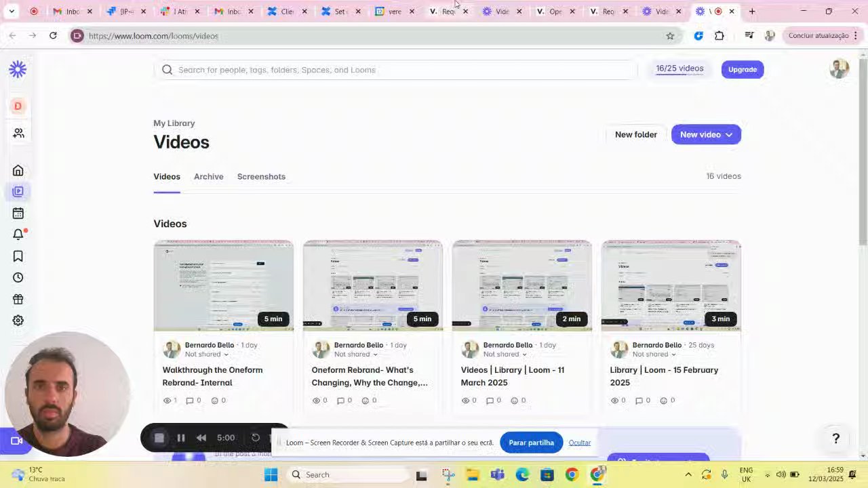Screen dimensions: 868x488
Task: Open the D workspace avatar
Action: pyautogui.click(x=18, y=106)
